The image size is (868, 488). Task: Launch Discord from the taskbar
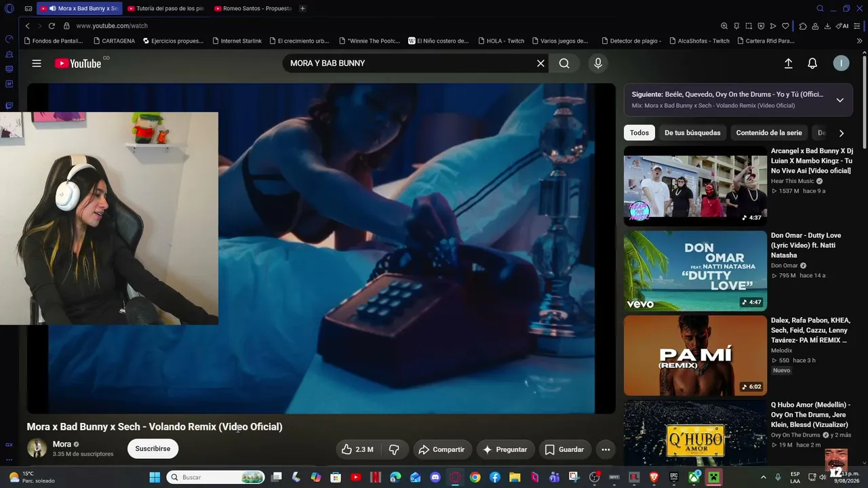(x=435, y=477)
